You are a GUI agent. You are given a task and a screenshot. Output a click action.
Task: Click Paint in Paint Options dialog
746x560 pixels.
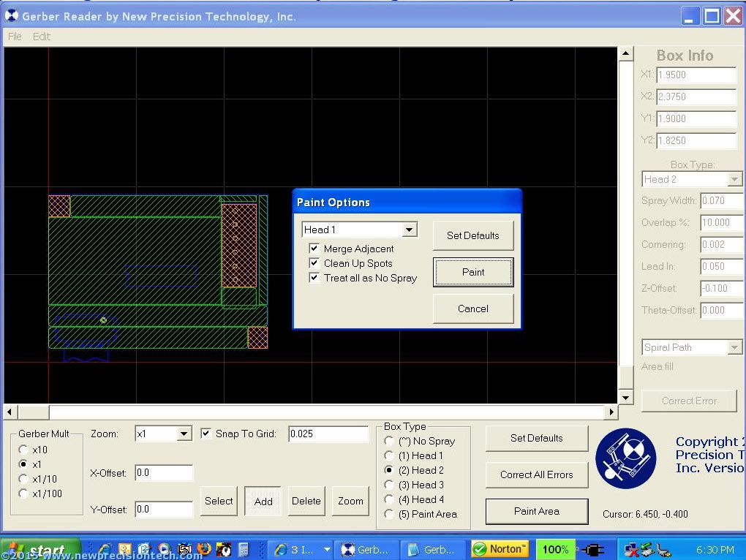pos(473,272)
